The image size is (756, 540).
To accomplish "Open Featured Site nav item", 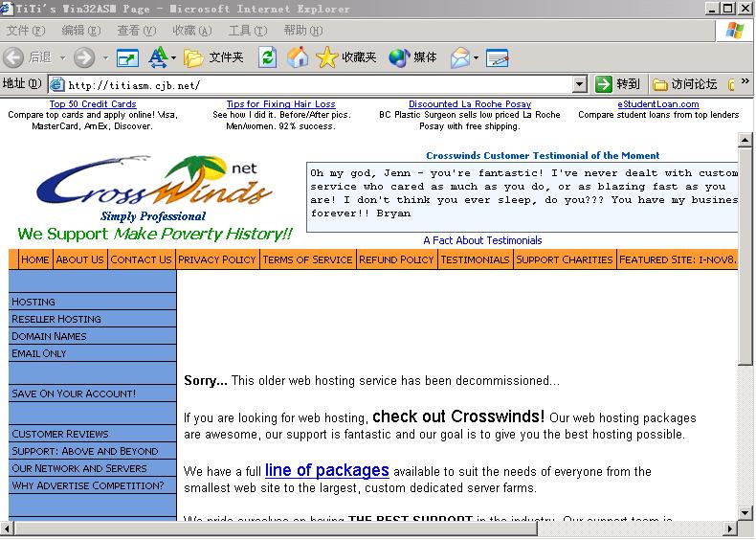I will 678,259.
